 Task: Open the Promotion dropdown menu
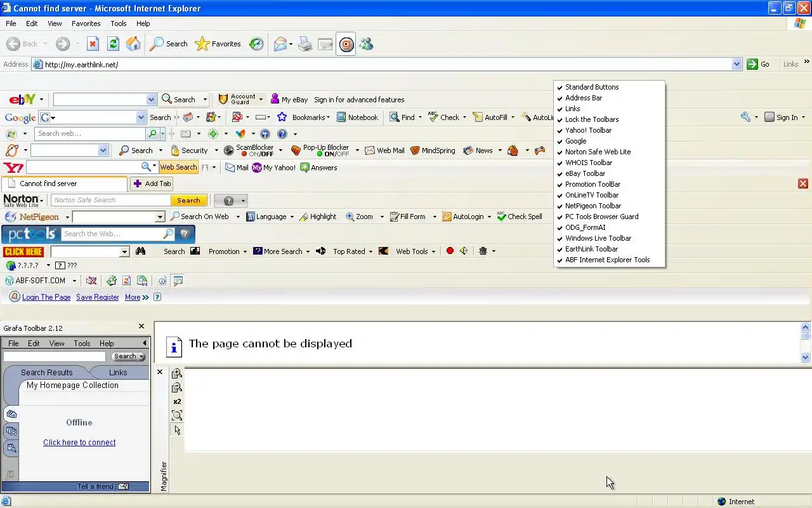coord(245,251)
